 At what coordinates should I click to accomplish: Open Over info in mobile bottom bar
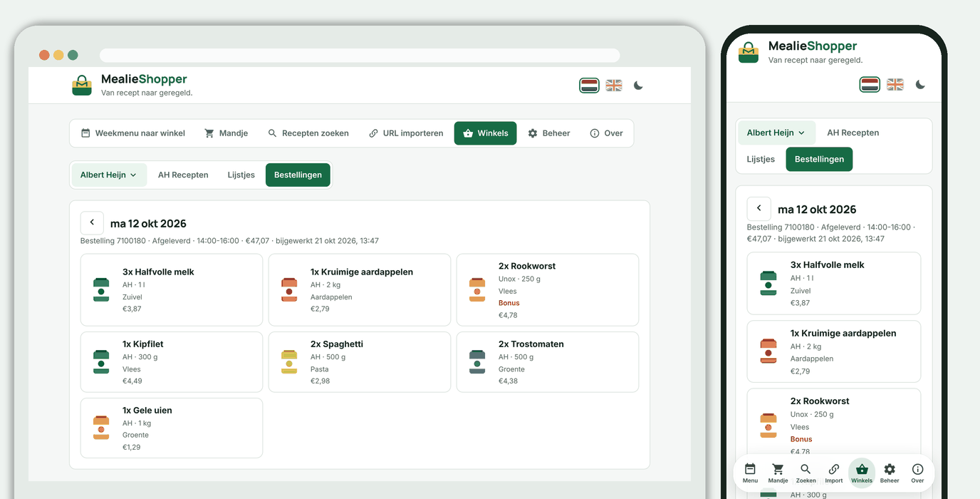917,473
